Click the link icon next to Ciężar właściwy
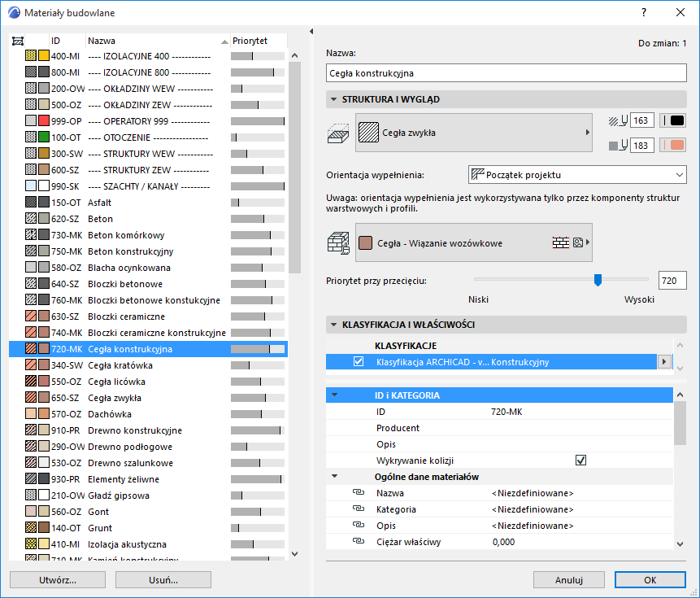This screenshot has height=598, width=700. click(359, 541)
